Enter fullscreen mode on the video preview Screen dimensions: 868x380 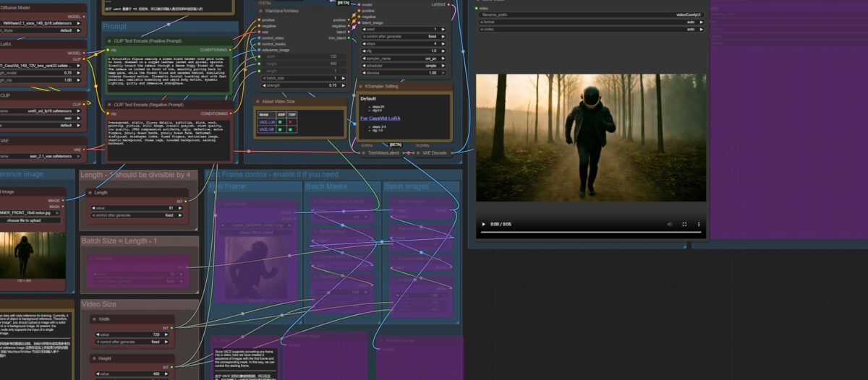click(684, 225)
